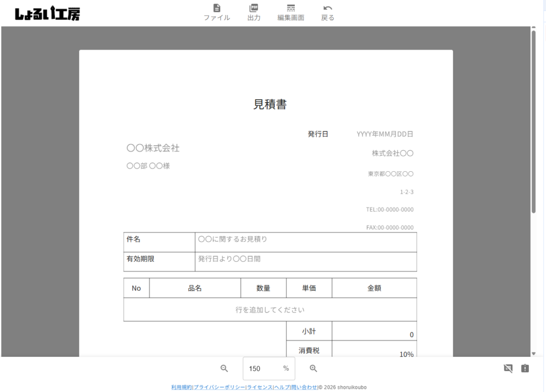
Task: Click the vertical scrollbar thumb
Action: [533, 123]
